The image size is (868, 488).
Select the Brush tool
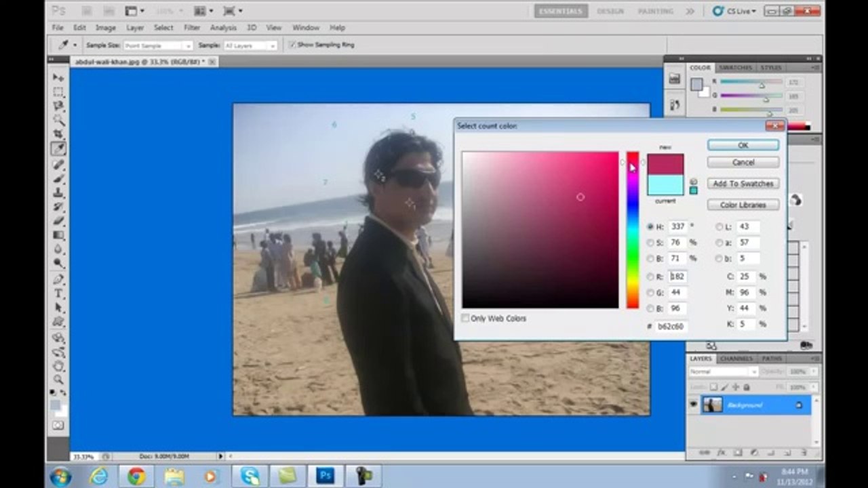59,179
